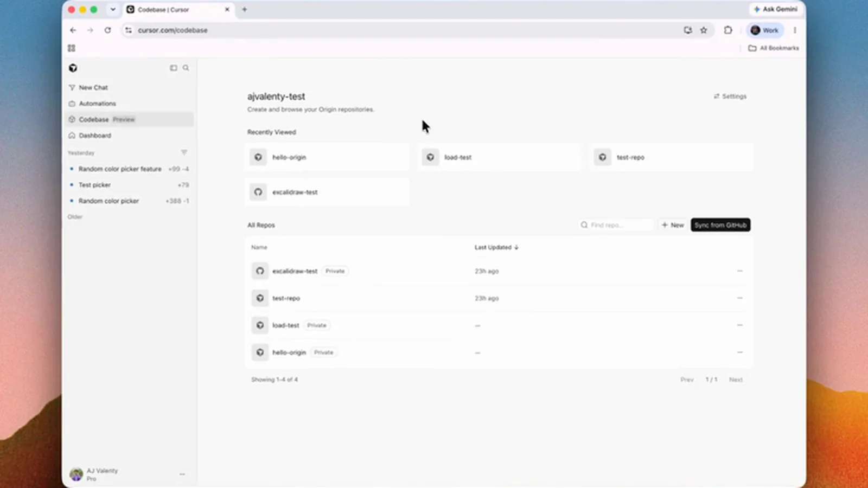Open hello-origin in All Repos table

click(x=289, y=352)
